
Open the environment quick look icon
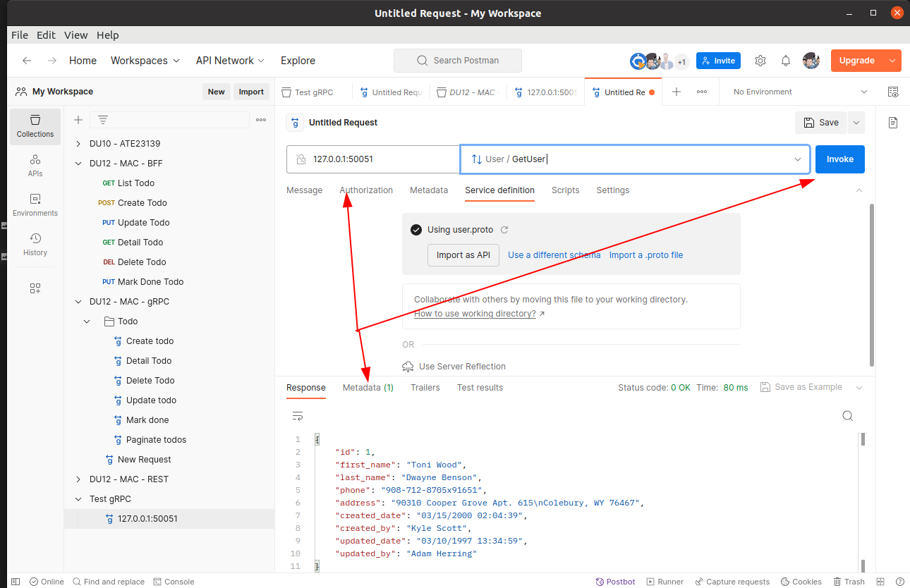(x=893, y=92)
